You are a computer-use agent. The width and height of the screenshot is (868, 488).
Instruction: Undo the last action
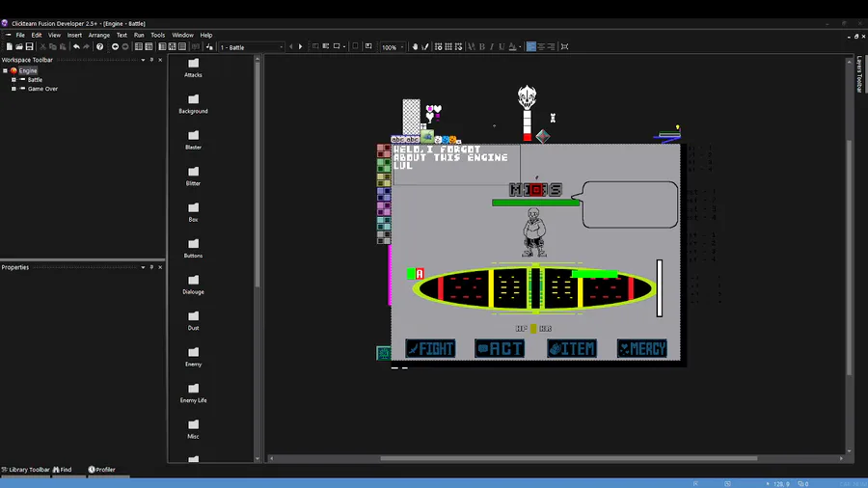[x=76, y=47]
